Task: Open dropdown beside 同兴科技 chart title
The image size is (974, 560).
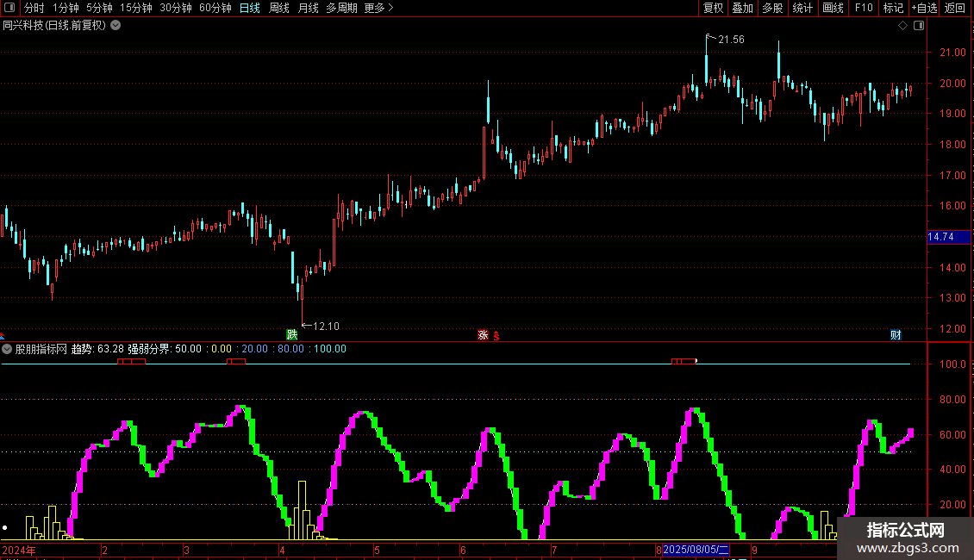Action: point(116,26)
